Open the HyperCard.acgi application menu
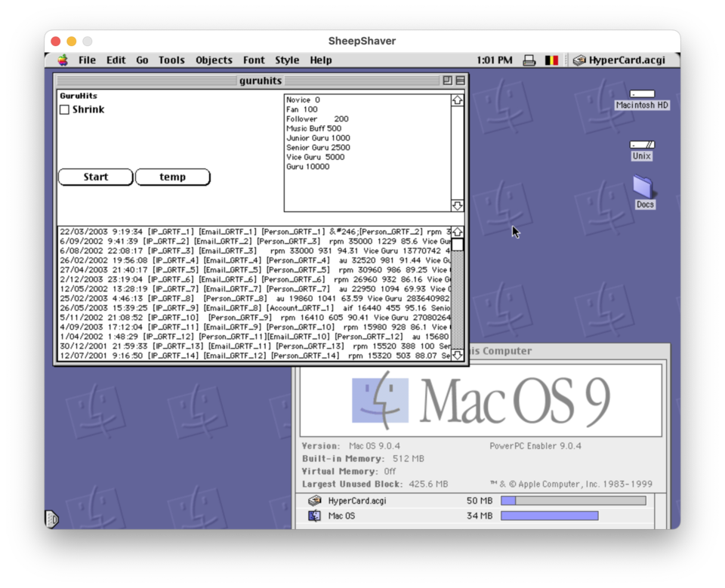The image size is (725, 588). tap(619, 60)
